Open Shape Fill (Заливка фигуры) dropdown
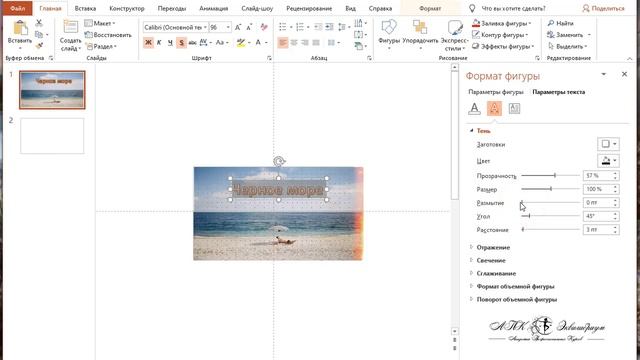Image resolution: width=640 pixels, height=360 pixels. coord(502,23)
